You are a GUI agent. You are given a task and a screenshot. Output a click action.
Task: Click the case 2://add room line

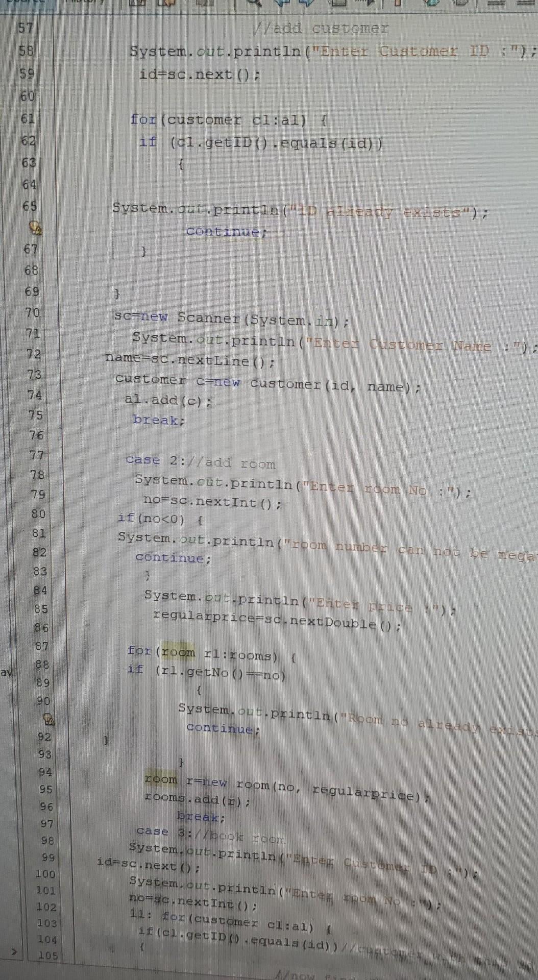pyautogui.click(x=200, y=461)
